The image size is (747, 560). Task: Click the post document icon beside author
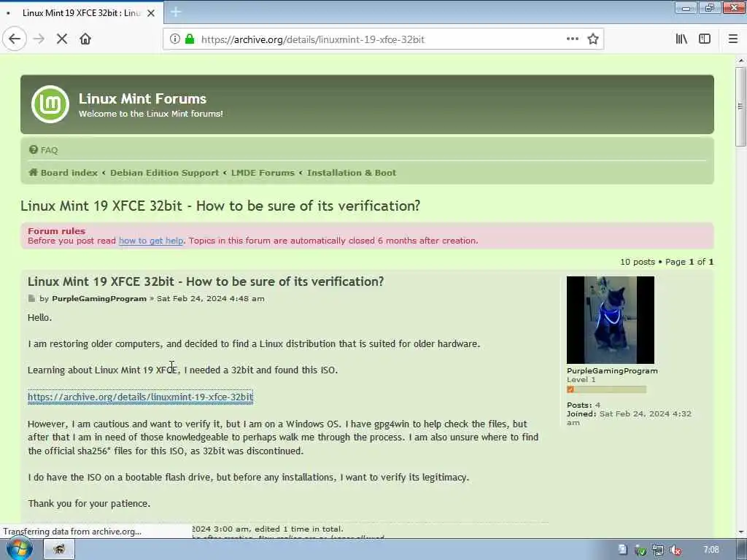point(31,298)
